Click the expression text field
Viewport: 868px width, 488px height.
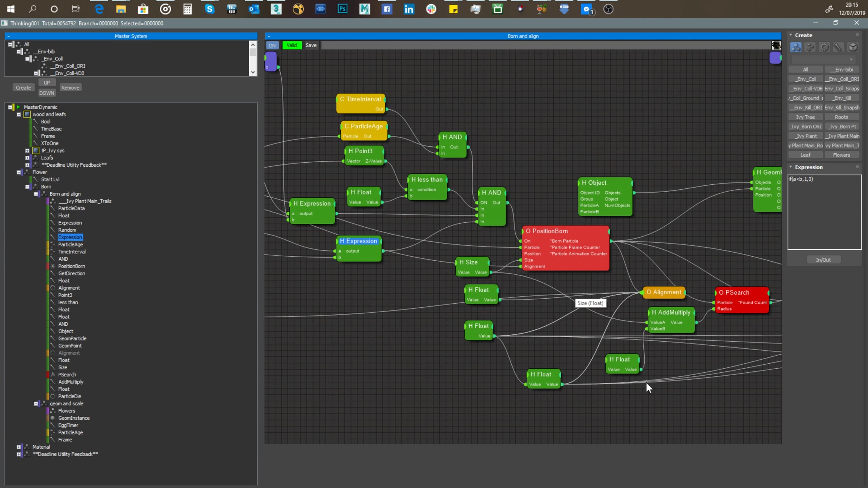tap(824, 213)
